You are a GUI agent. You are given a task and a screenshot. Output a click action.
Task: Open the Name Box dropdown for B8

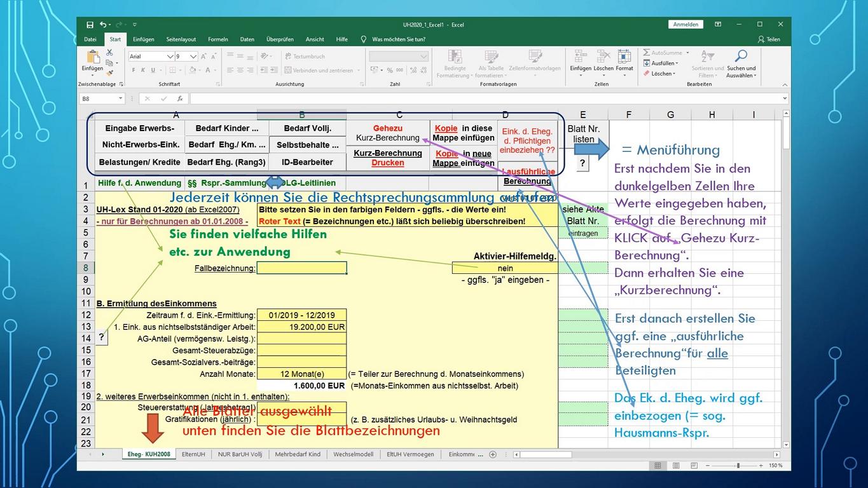coord(120,98)
